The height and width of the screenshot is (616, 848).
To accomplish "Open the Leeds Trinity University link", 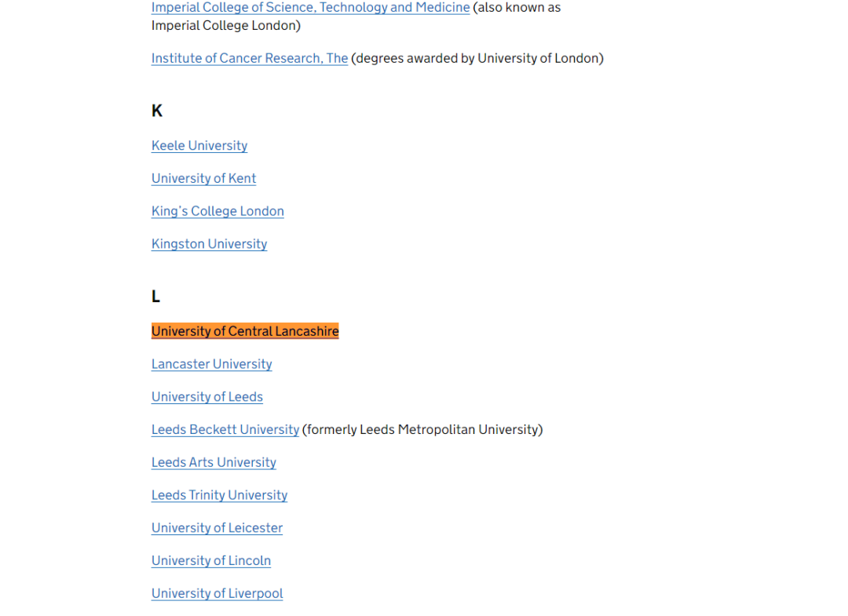I will [219, 495].
